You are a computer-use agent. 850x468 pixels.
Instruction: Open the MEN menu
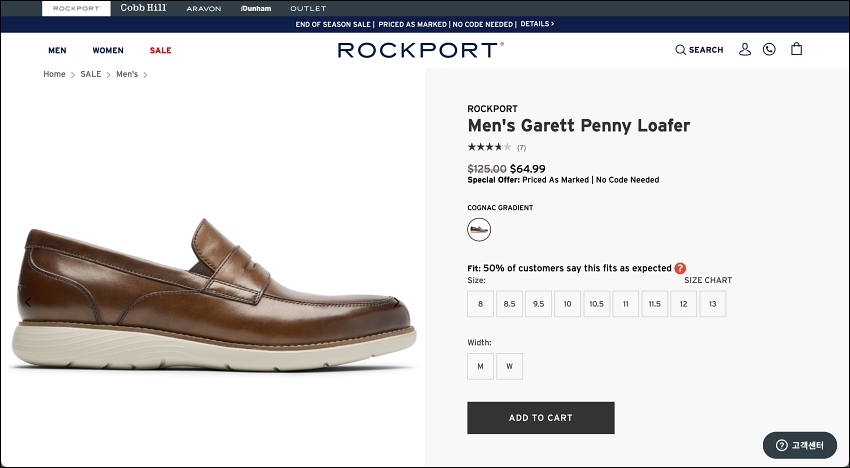point(57,50)
